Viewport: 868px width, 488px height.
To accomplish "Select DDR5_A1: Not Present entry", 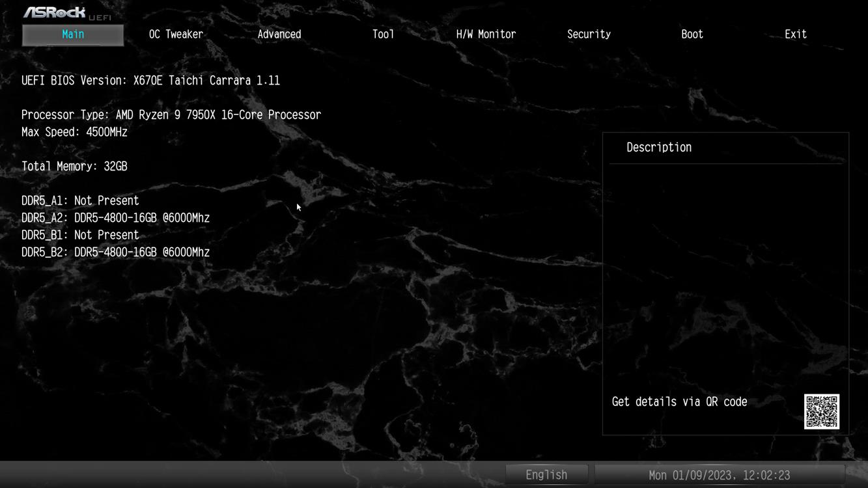I will 80,200.
